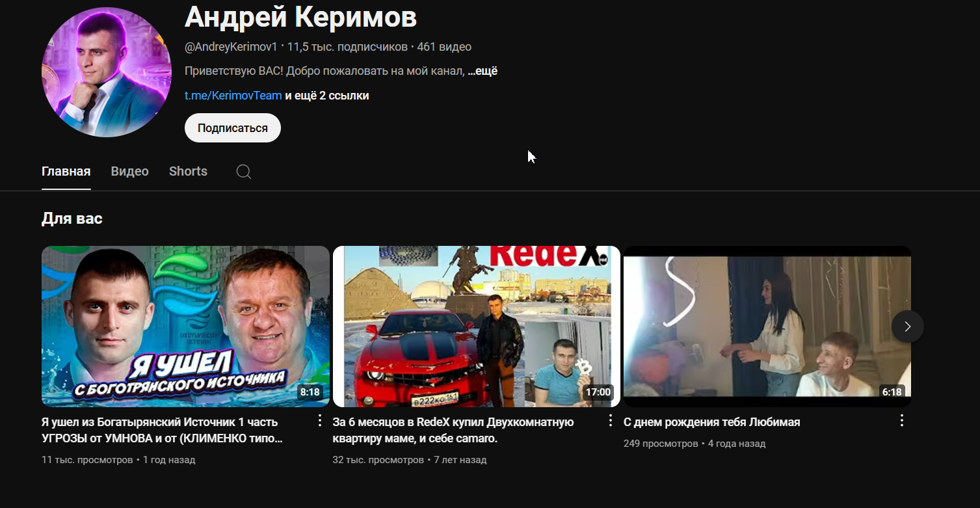Expand channel description via '...ещё'
Viewport: 980px width, 508px height.
tap(483, 70)
